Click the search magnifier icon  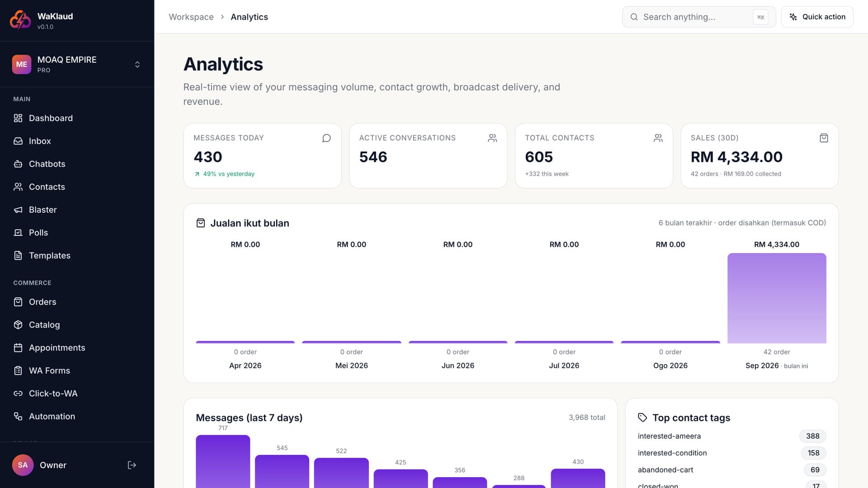[x=634, y=17]
